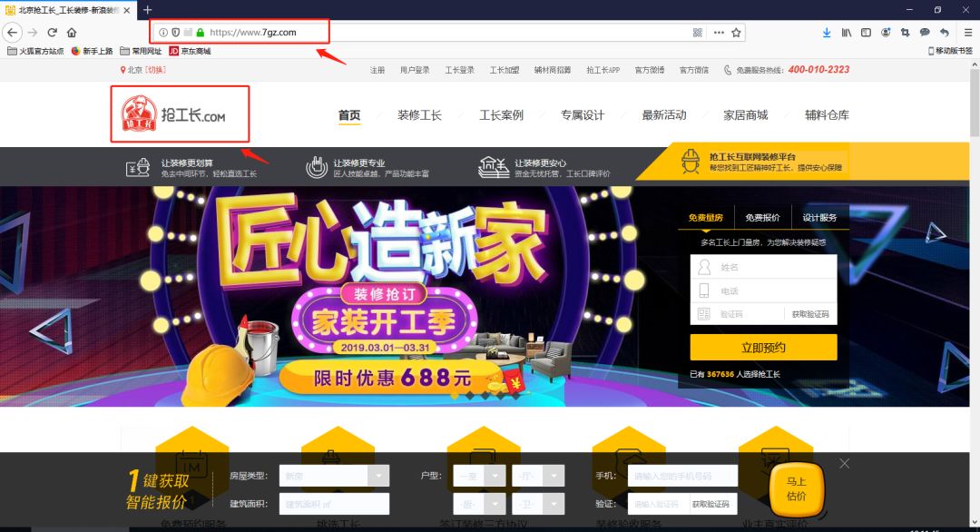Select the screenshot crop icon in the toolbar
This screenshot has width=980, height=532.
[x=906, y=32]
